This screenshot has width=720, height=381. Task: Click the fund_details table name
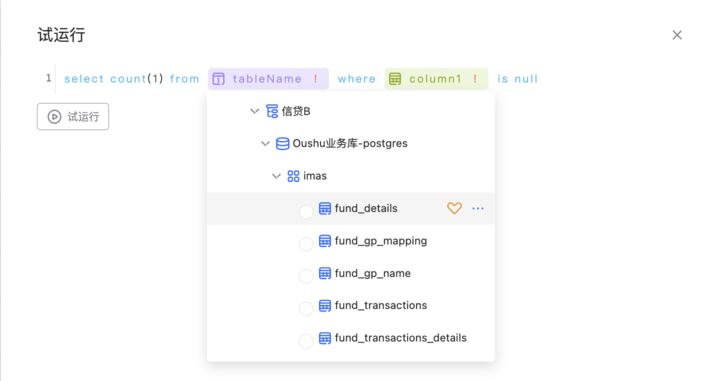[366, 208]
